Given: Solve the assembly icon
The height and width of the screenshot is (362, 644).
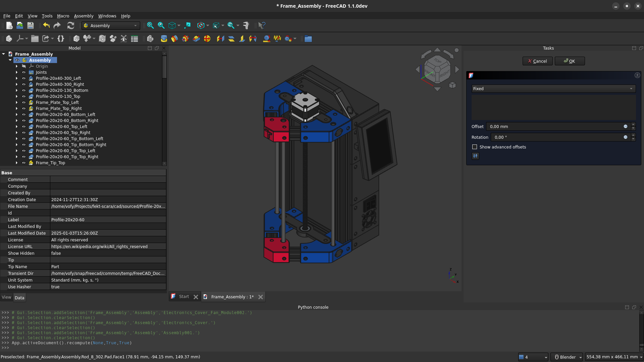Looking at the screenshot, I should [x=102, y=39].
